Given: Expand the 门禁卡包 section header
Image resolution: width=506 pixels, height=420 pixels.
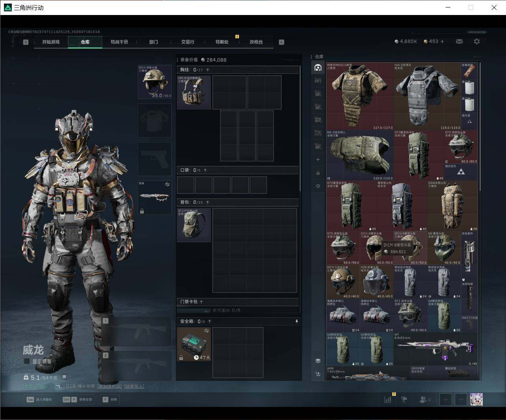Looking at the screenshot, I should pyautogui.click(x=237, y=302).
